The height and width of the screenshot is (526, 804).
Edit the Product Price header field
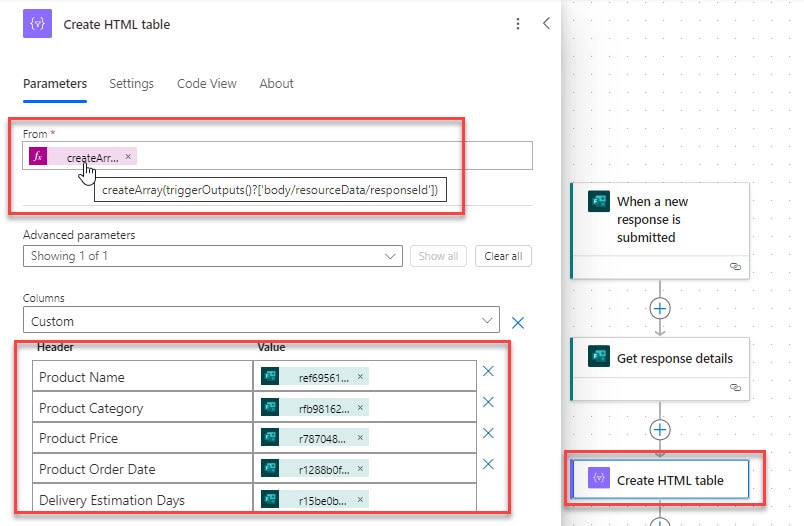(x=143, y=438)
